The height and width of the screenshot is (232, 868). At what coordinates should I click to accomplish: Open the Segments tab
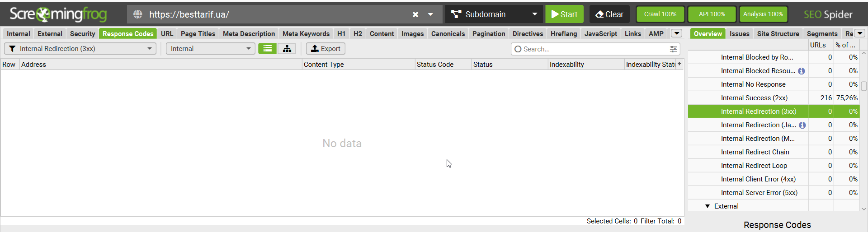pyautogui.click(x=822, y=33)
